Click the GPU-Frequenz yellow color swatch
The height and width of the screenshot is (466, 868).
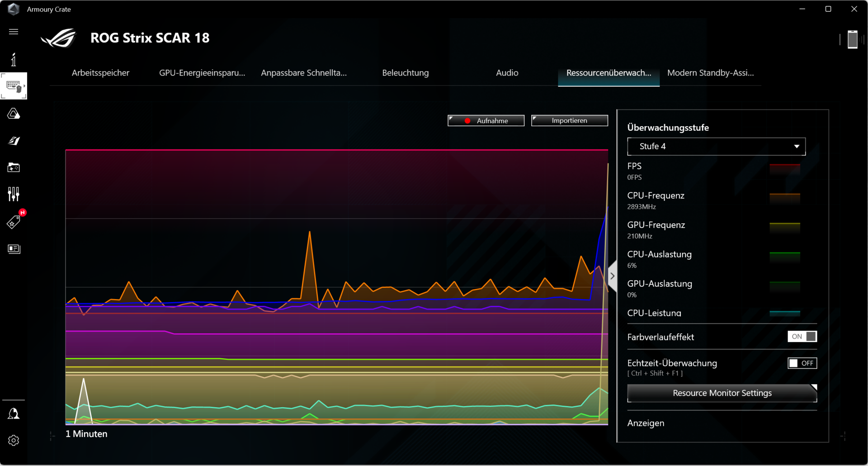[x=785, y=228]
